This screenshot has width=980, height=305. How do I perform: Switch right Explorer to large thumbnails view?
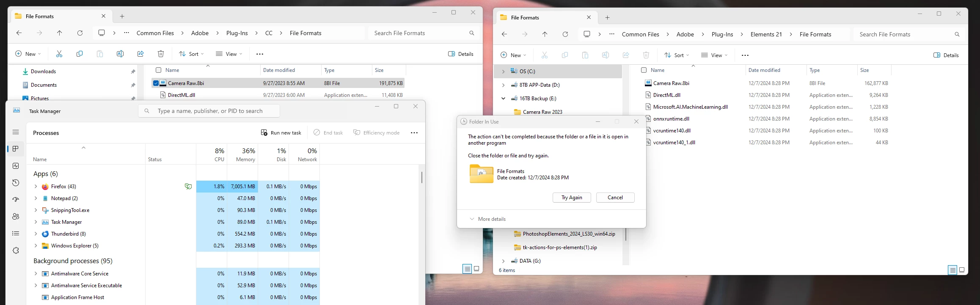coord(962,270)
